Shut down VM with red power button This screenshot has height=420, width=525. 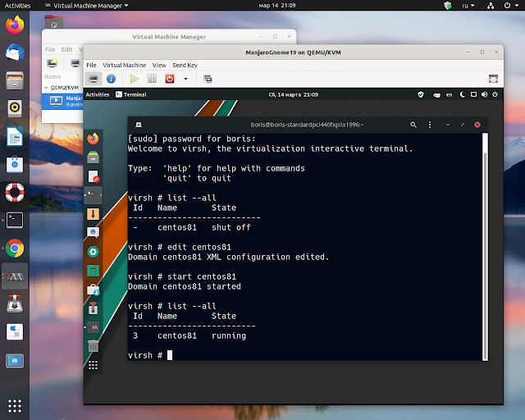170,79
